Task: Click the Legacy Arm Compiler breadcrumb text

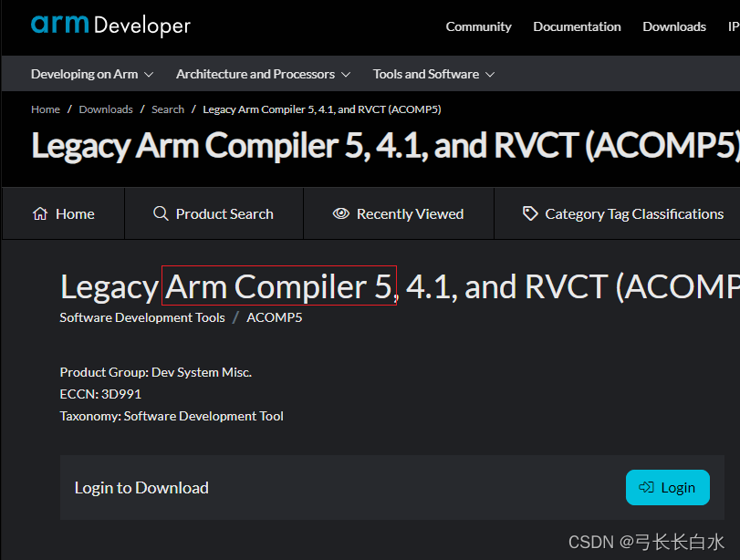Action: (x=322, y=109)
